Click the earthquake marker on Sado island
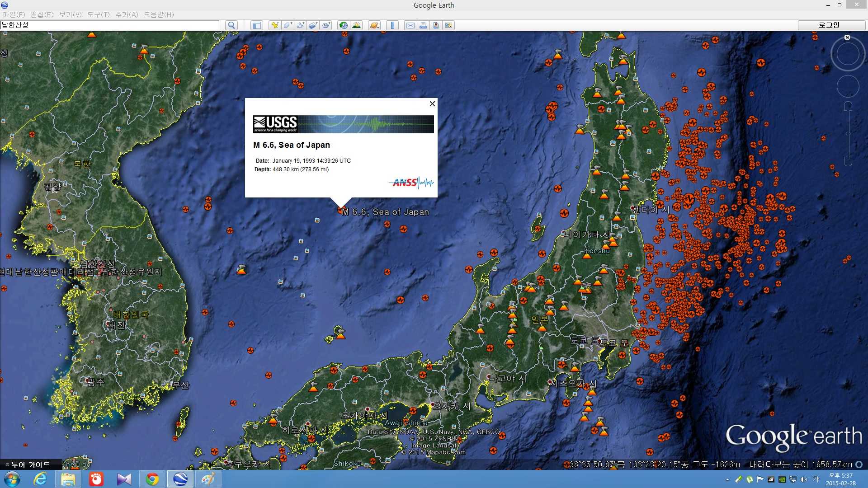This screenshot has width=868, height=488. [x=538, y=229]
